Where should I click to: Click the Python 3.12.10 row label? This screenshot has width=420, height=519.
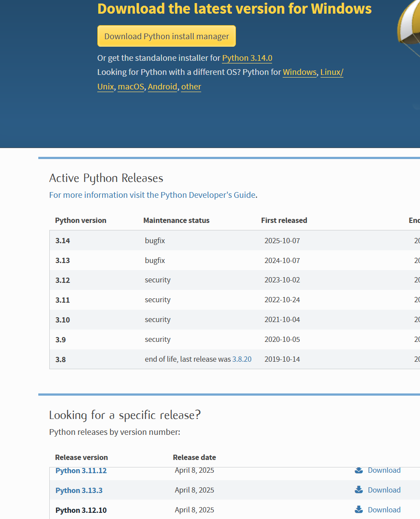click(81, 510)
